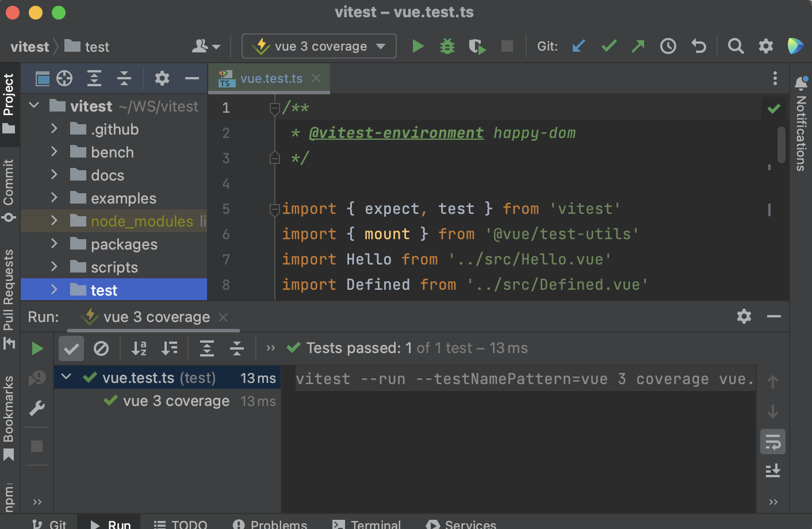Open Project view mode selector icon
812x529 pixels.
tap(43, 78)
